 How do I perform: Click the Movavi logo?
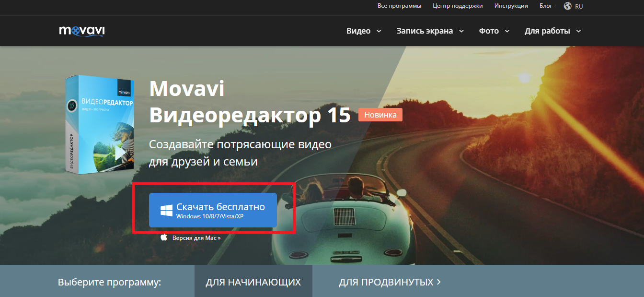pyautogui.click(x=82, y=31)
